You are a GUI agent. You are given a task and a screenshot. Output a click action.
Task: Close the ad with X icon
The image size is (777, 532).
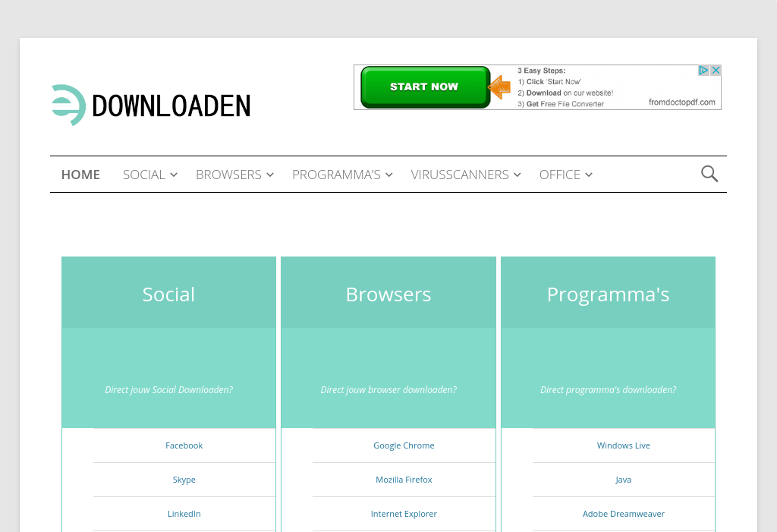coord(716,71)
